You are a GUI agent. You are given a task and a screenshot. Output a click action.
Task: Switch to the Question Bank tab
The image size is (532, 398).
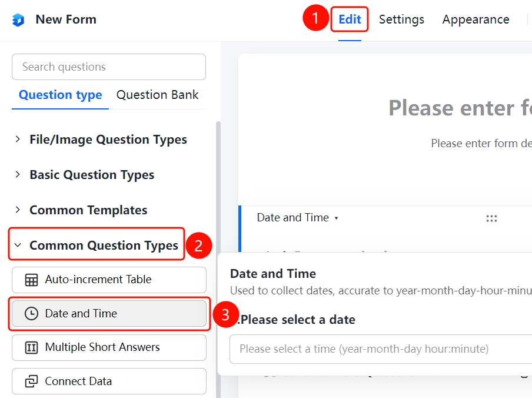click(158, 95)
